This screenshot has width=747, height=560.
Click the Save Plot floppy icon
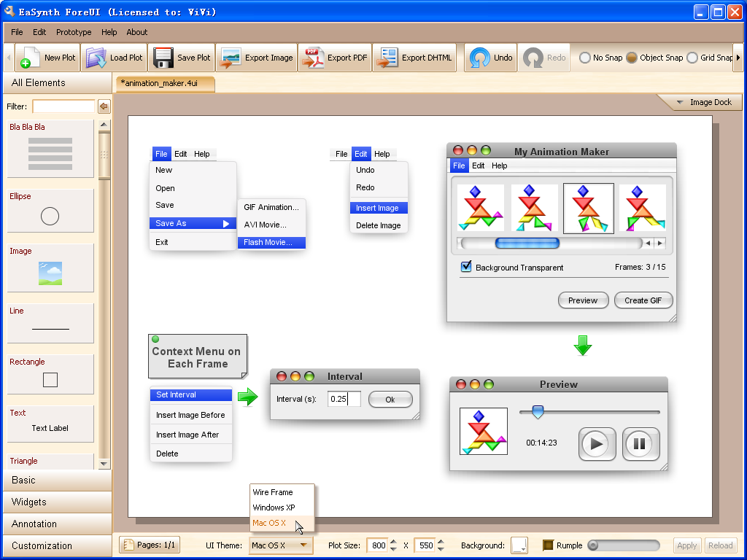[x=163, y=58]
